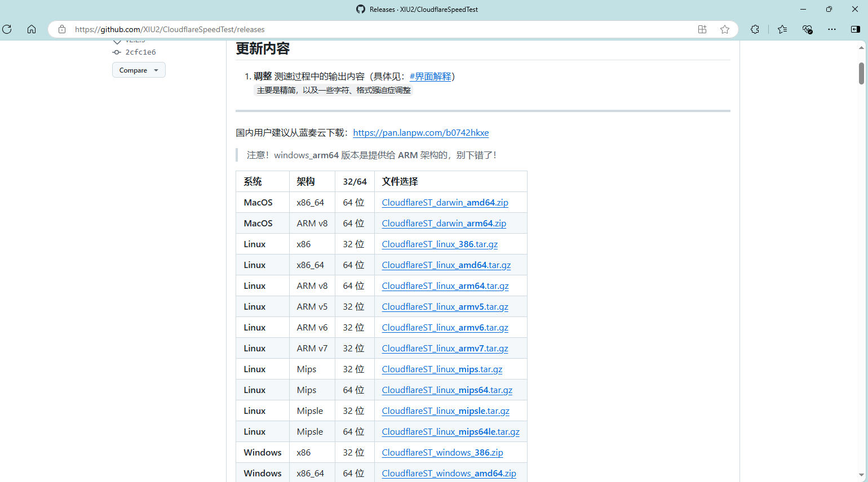Open the Extensions puzzle icon
868x482 pixels.
(x=755, y=29)
